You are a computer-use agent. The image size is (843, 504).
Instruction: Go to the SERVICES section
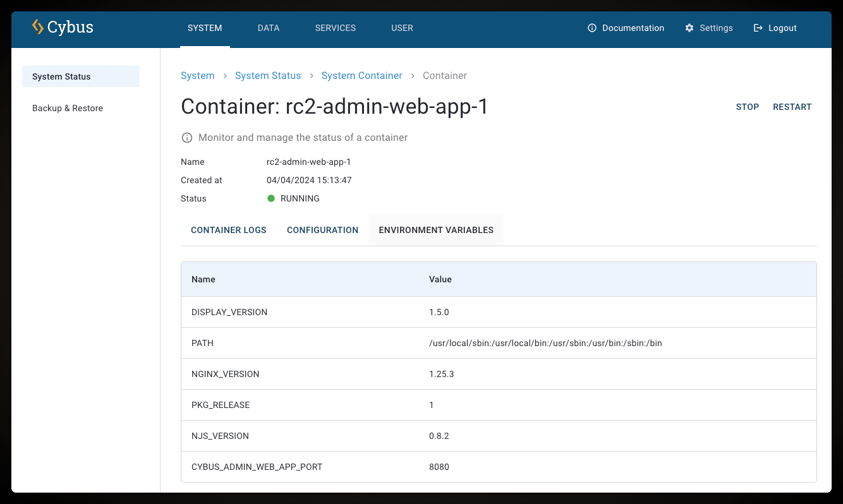[335, 28]
